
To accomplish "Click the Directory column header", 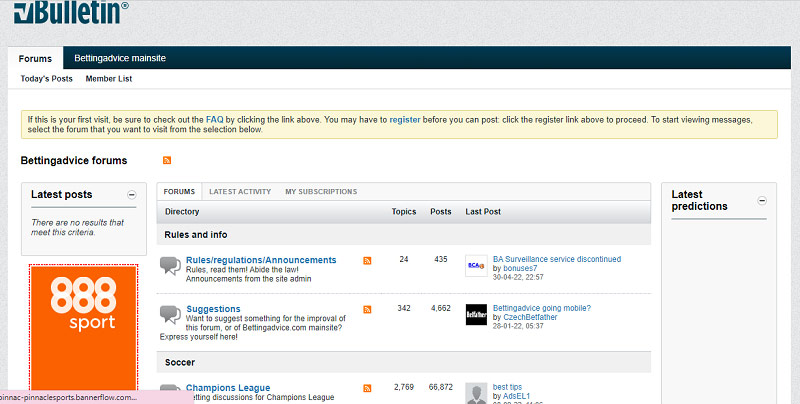I will pyautogui.click(x=182, y=212).
